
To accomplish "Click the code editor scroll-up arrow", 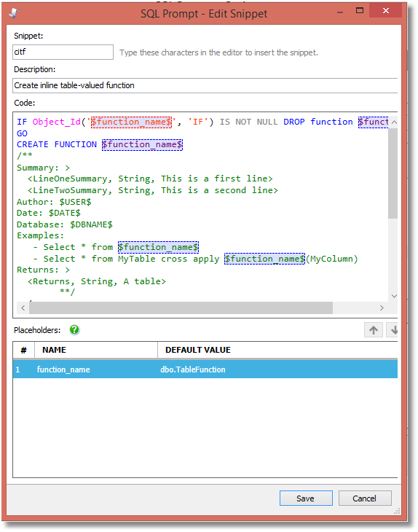I will click(x=393, y=122).
